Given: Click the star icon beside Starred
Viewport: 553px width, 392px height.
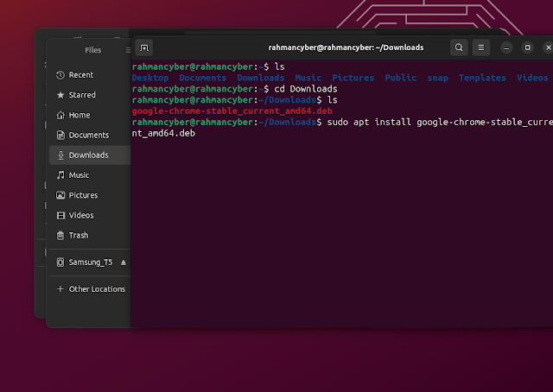Looking at the screenshot, I should tap(60, 95).
